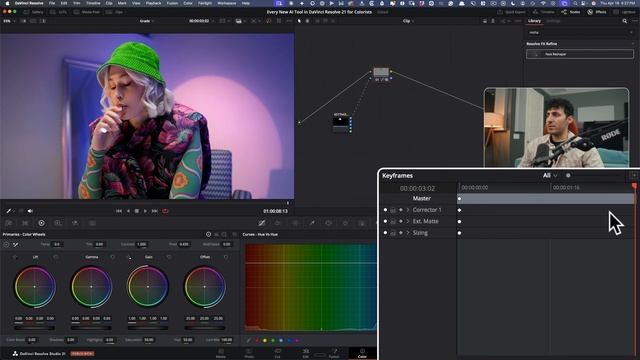The height and width of the screenshot is (360, 640).
Task: Click the Effects search magnifier icon
Action: [624, 21]
